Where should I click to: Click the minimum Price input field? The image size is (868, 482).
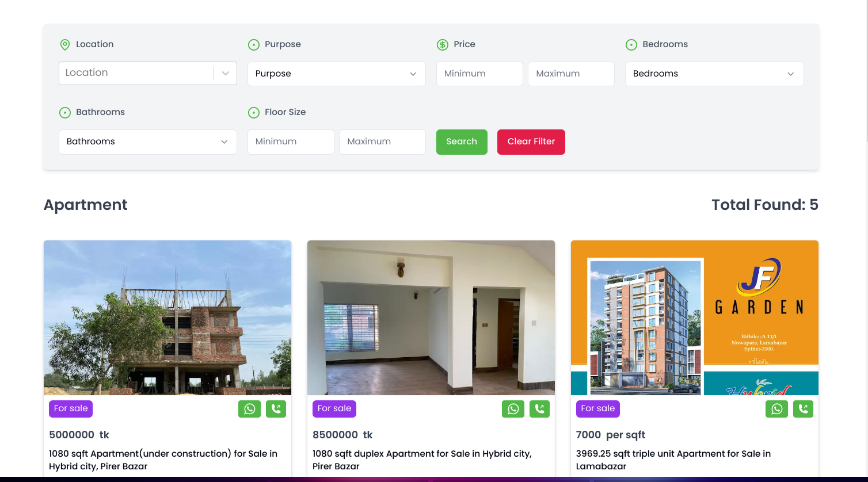click(479, 74)
